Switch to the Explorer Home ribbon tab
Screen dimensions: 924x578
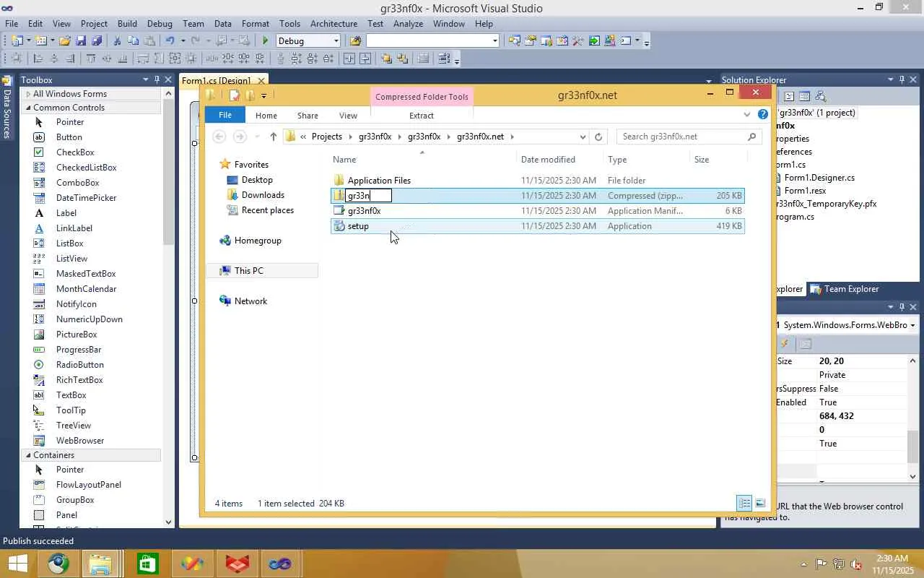[266, 116]
